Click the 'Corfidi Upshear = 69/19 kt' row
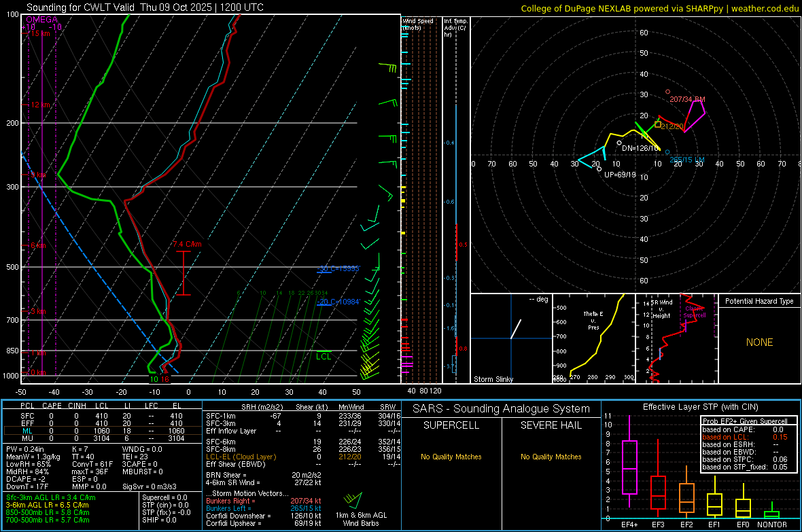This screenshot has width=802, height=532. (x=264, y=522)
